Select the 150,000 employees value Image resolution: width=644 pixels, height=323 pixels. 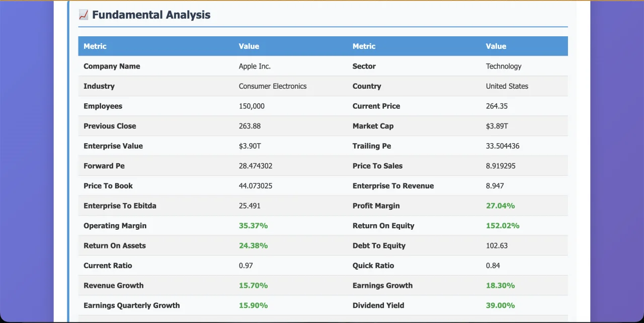click(x=252, y=106)
